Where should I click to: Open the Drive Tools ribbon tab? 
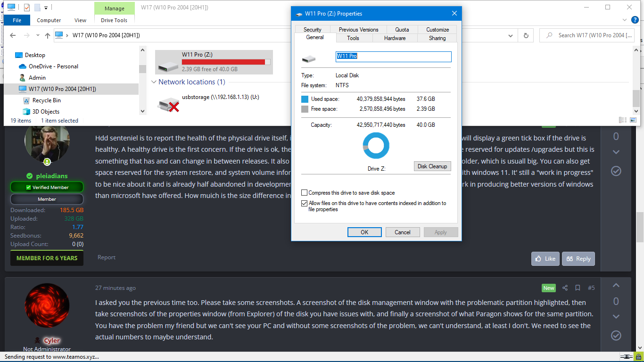pos(114,20)
